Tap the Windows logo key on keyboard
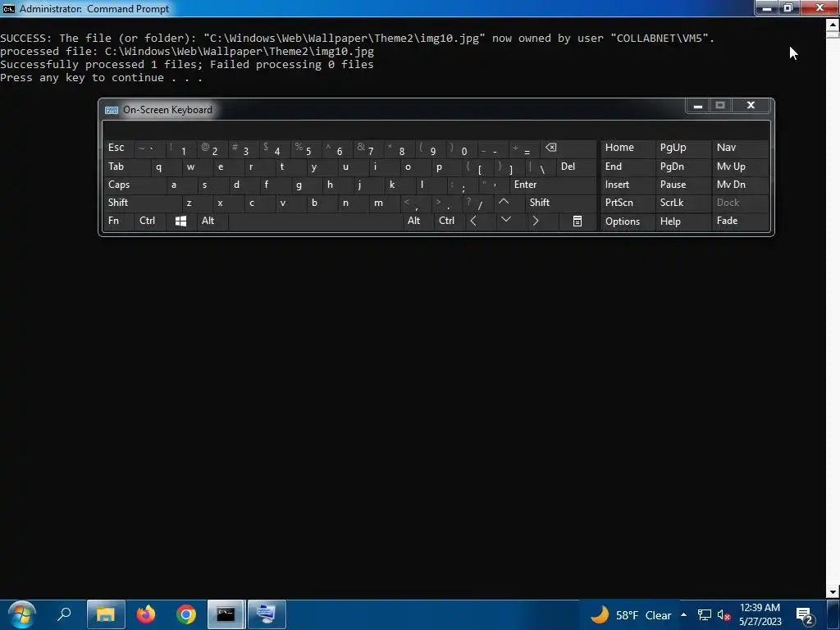 click(181, 221)
